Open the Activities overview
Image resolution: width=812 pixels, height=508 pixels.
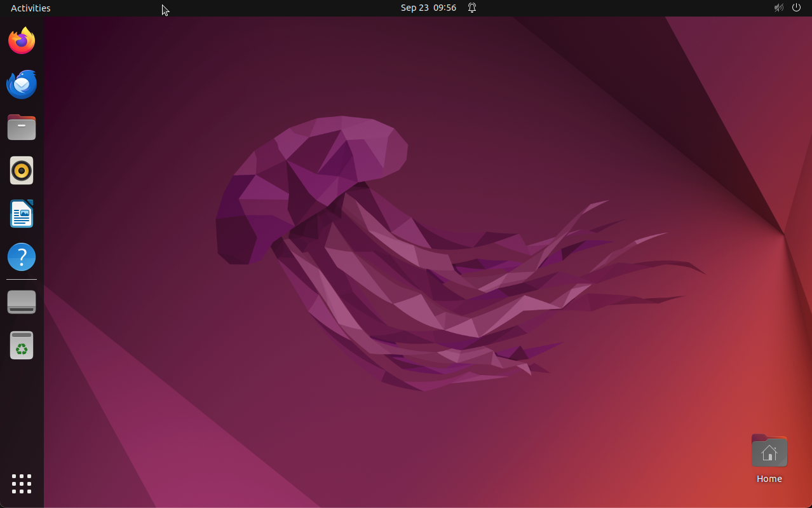30,8
